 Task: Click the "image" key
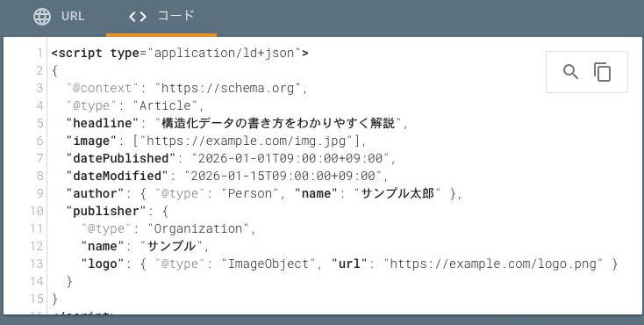tap(91, 141)
